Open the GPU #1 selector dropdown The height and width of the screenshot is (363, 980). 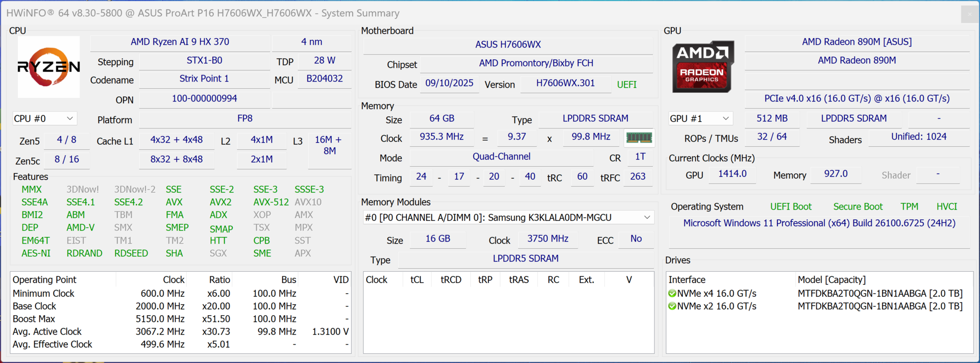pyautogui.click(x=699, y=119)
